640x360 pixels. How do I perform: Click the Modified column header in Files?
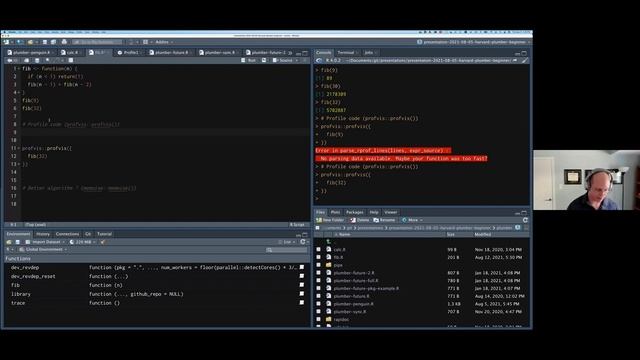[483, 235]
